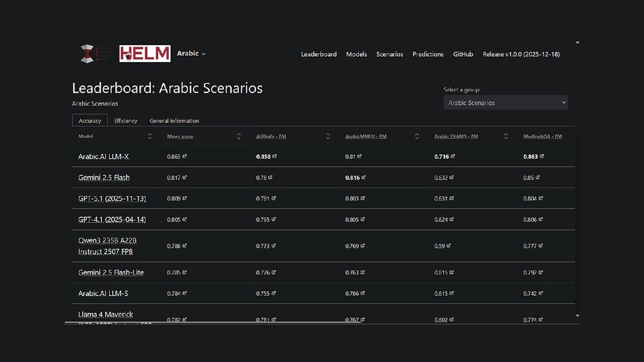The height and width of the screenshot is (362, 644).
Task: Open link icon next to GPT-4.1 Arabic EXAMS score
Action: pos(452,219)
